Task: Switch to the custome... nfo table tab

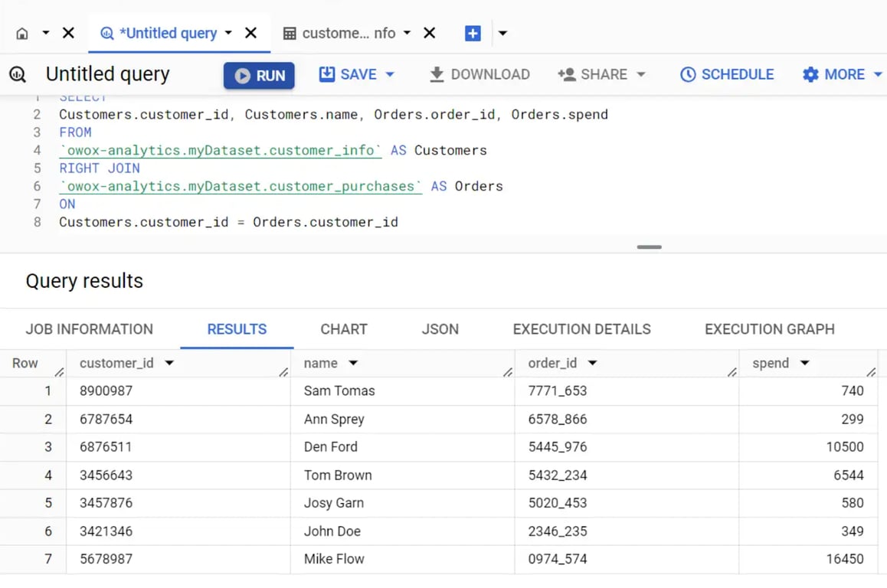Action: [339, 34]
